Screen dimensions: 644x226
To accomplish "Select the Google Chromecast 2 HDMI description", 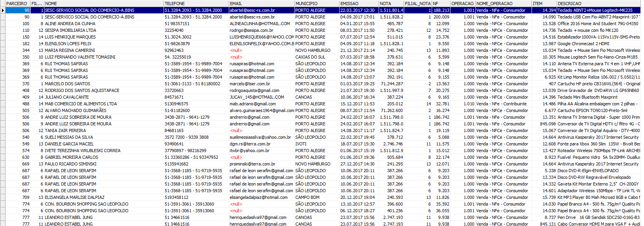I will (599, 44).
